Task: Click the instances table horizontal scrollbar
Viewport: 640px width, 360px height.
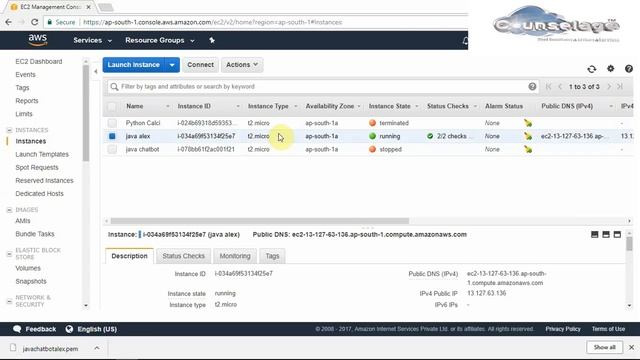Action: pos(260,221)
